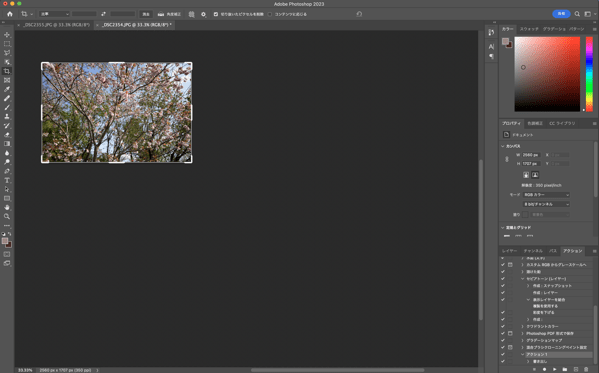Collapse the カンバス section in Properties

point(503,146)
